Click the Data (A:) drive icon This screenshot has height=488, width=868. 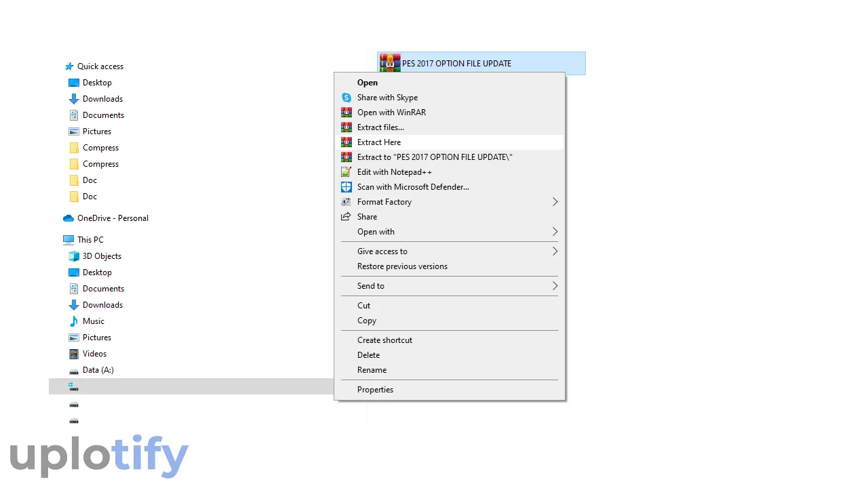74,371
